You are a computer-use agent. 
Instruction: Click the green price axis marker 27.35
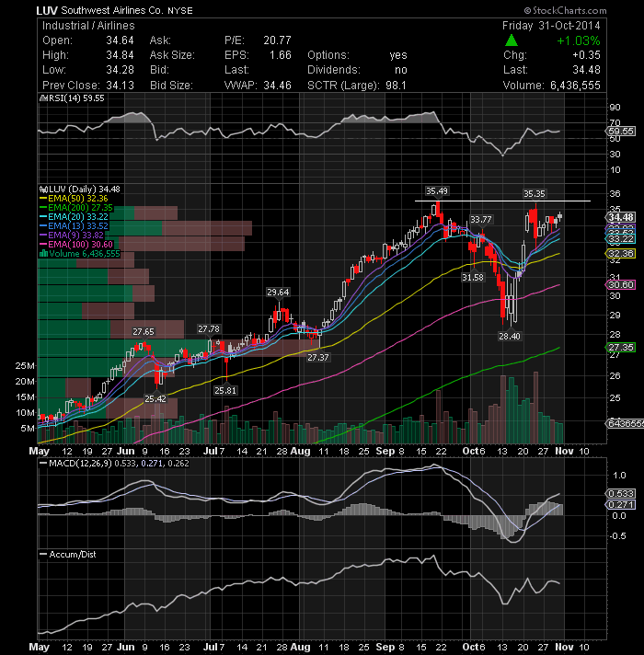621,347
